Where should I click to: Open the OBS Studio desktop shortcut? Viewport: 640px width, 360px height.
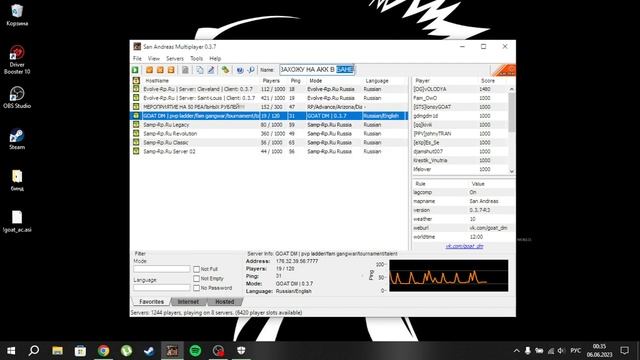(x=17, y=98)
